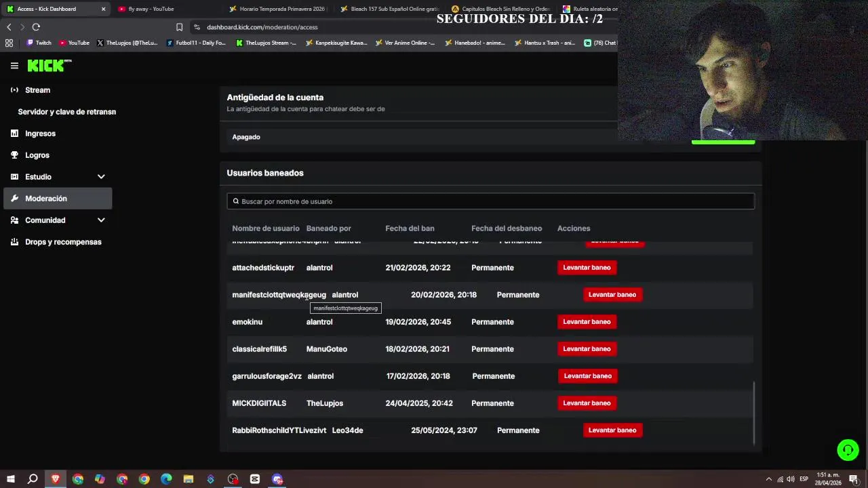Open OBS Studio from the taskbar
868x488 pixels.
[233, 479]
